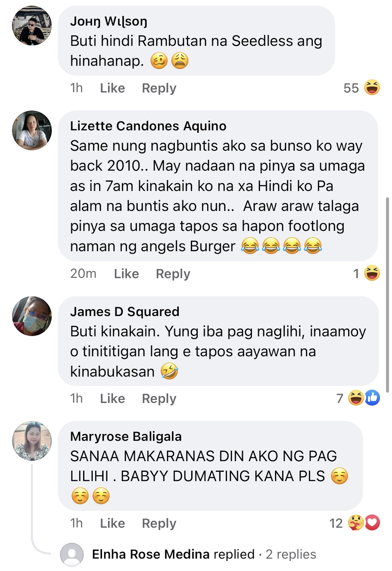Open the care reaction on Maryrose Baligala's comment
The width and height of the screenshot is (392, 571).
pos(356,523)
